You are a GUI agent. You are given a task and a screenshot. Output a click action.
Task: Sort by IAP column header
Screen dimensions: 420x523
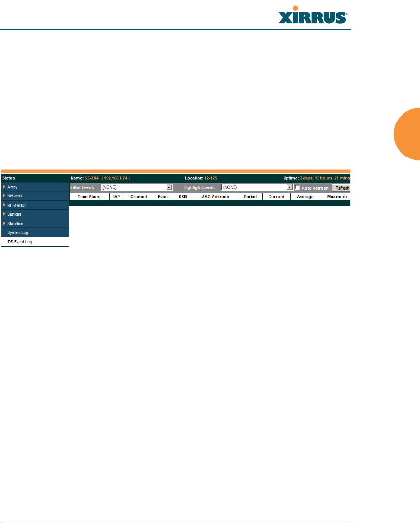[117, 197]
